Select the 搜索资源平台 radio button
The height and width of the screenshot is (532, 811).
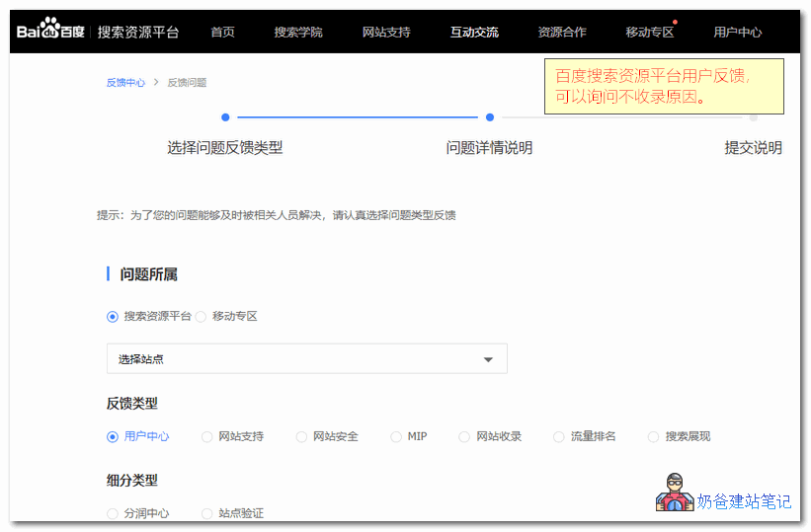[x=113, y=317]
